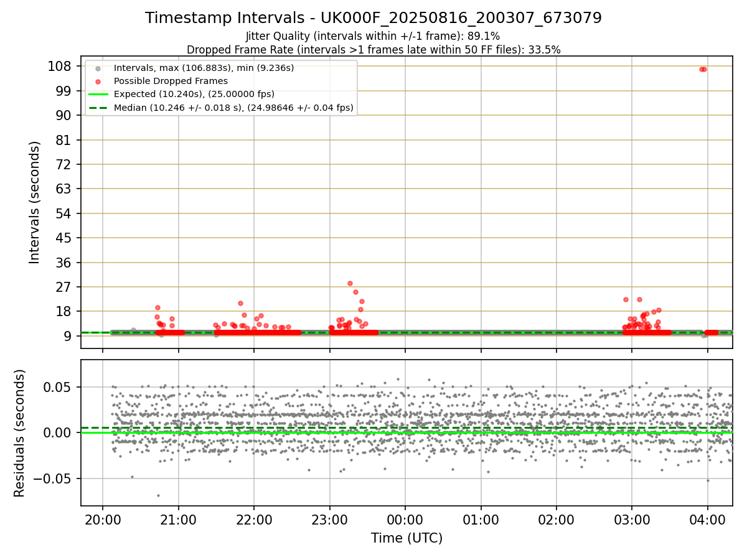
Task: Click the Possible Dropped Frames legend entry
Action: (171, 81)
